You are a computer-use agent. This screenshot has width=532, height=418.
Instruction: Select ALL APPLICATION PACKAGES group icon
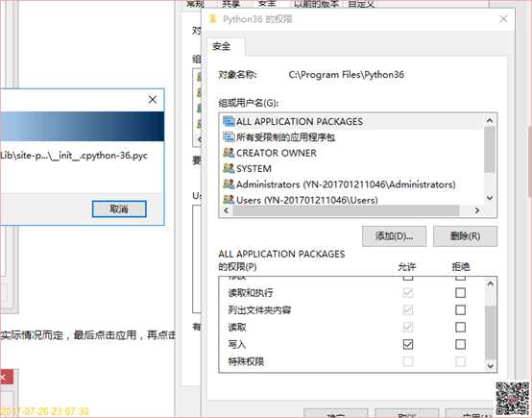tap(229, 121)
